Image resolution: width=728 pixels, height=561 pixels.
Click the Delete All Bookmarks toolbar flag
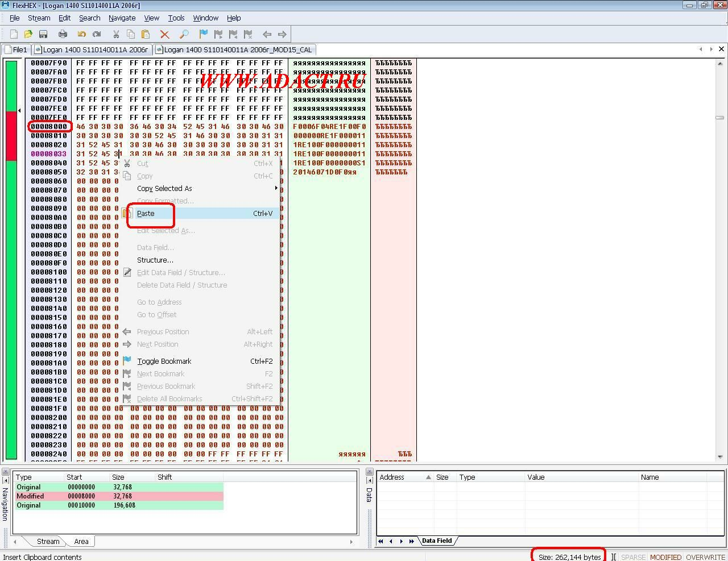click(x=248, y=34)
